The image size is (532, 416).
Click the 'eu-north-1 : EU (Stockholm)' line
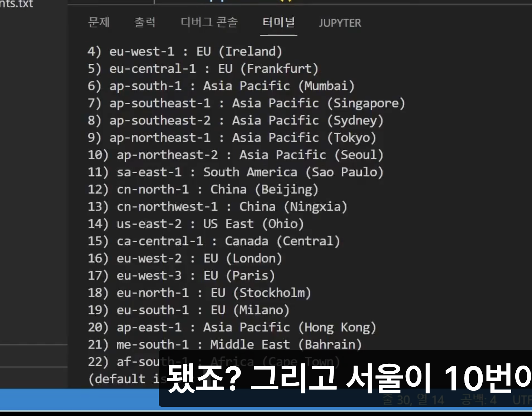199,293
